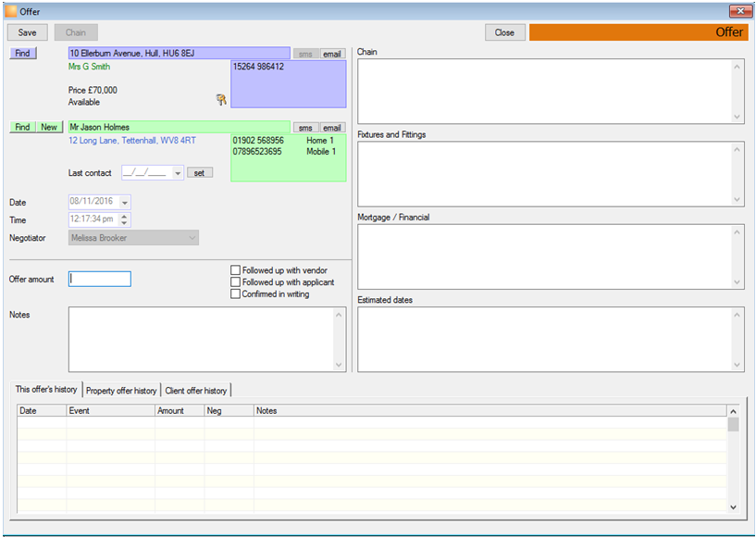Click the Save button

[28, 32]
